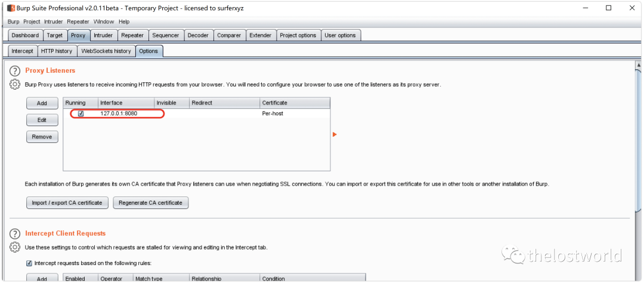
Task: Open the Repeater menu in menu bar
Action: [x=78, y=22]
